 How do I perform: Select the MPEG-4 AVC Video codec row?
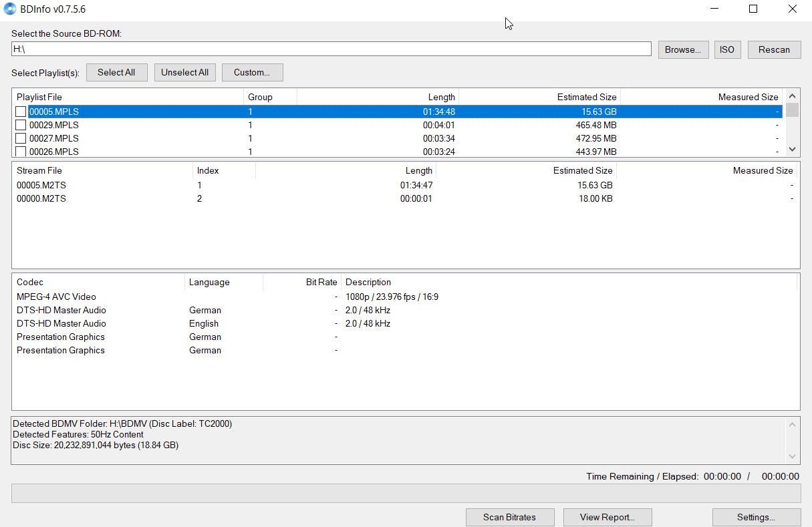pyautogui.click(x=405, y=297)
